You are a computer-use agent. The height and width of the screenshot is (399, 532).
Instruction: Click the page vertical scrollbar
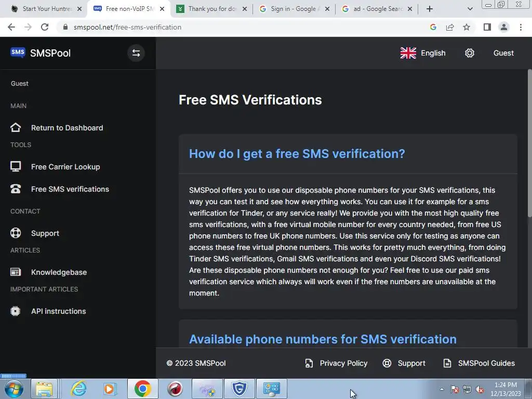(x=529, y=142)
